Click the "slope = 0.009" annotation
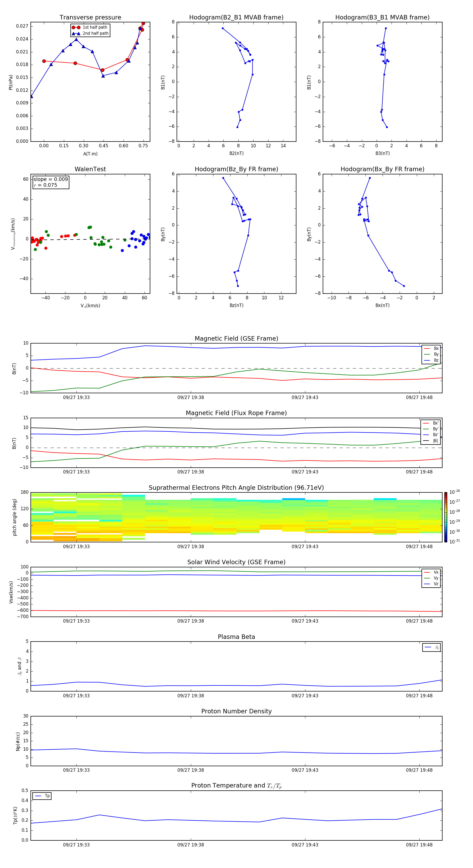473x868 pixels. click(51, 179)
